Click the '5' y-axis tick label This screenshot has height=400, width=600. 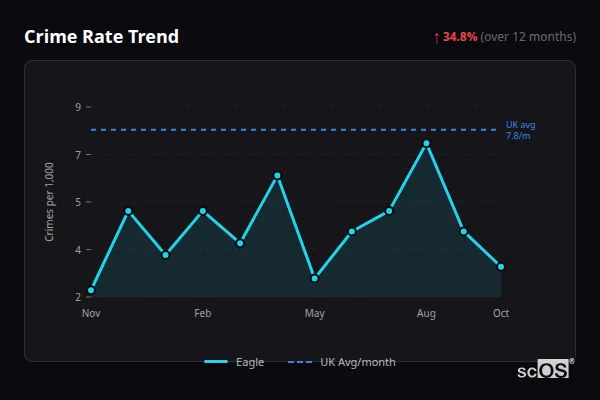coord(78,202)
